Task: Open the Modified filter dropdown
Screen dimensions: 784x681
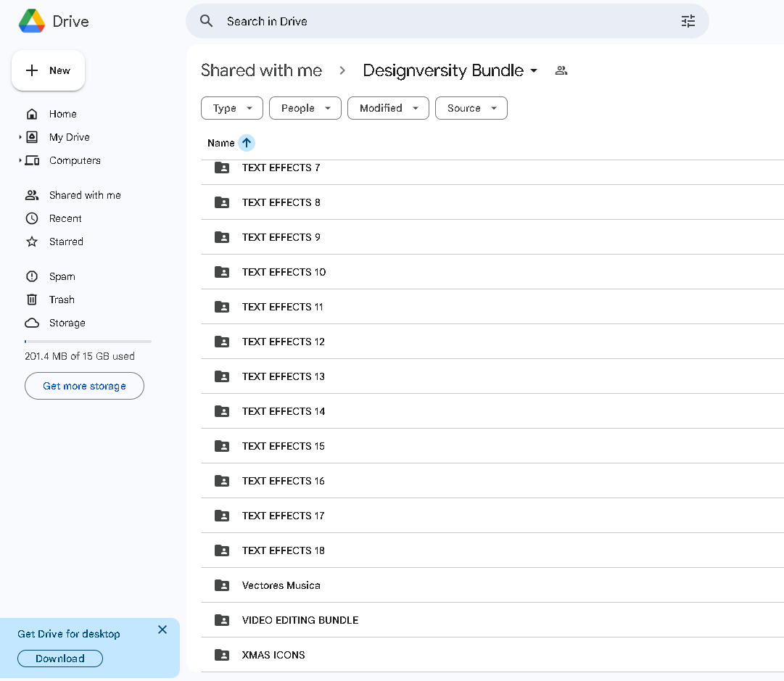Action: tap(388, 108)
